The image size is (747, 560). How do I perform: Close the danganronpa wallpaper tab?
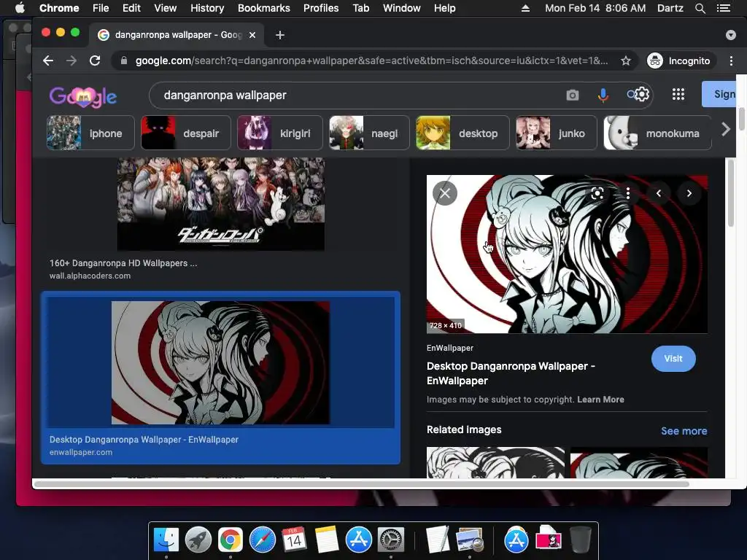[x=252, y=35]
